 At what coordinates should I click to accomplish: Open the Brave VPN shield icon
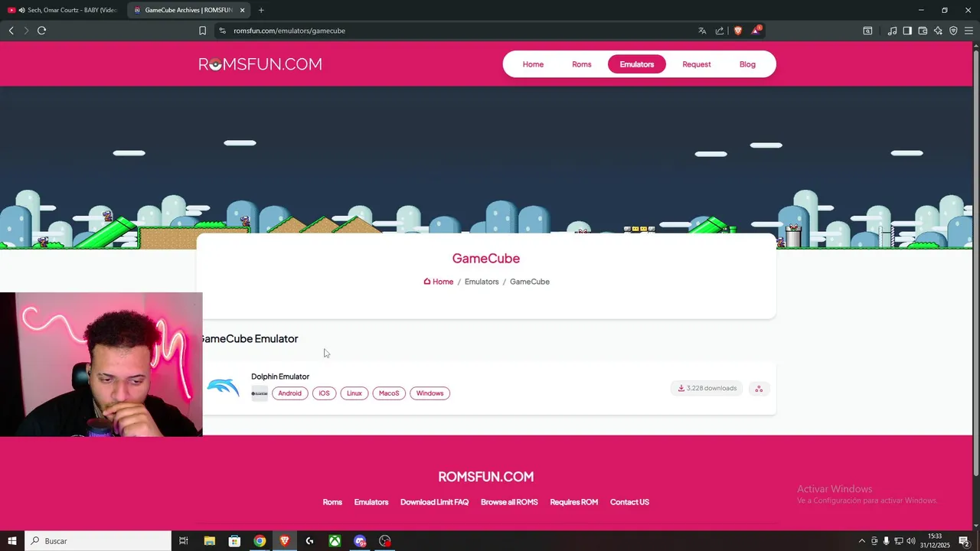click(x=953, y=31)
